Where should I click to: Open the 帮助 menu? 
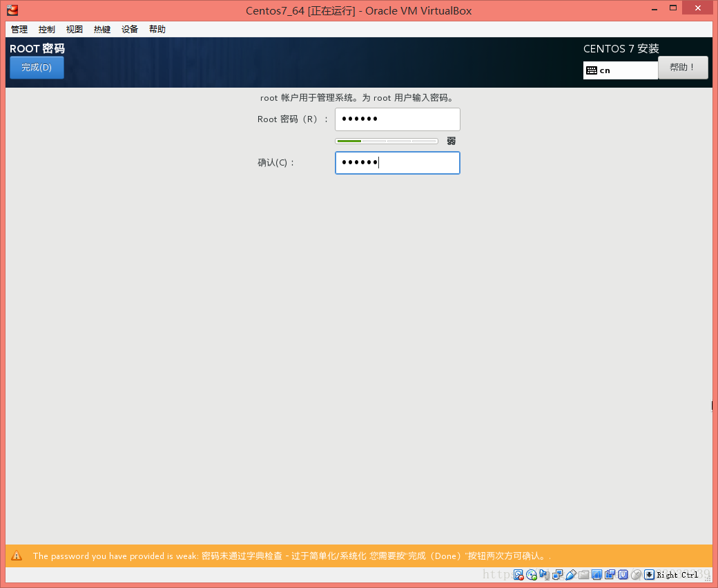(x=157, y=29)
